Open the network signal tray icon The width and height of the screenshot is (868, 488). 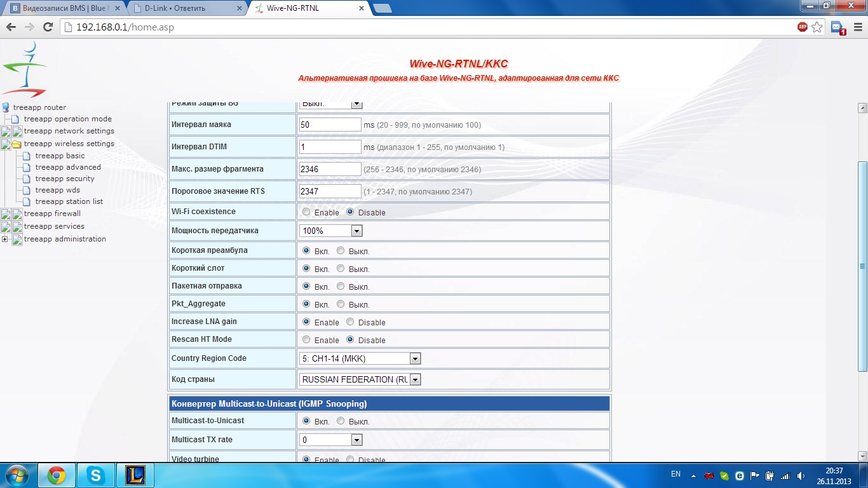tap(785, 475)
